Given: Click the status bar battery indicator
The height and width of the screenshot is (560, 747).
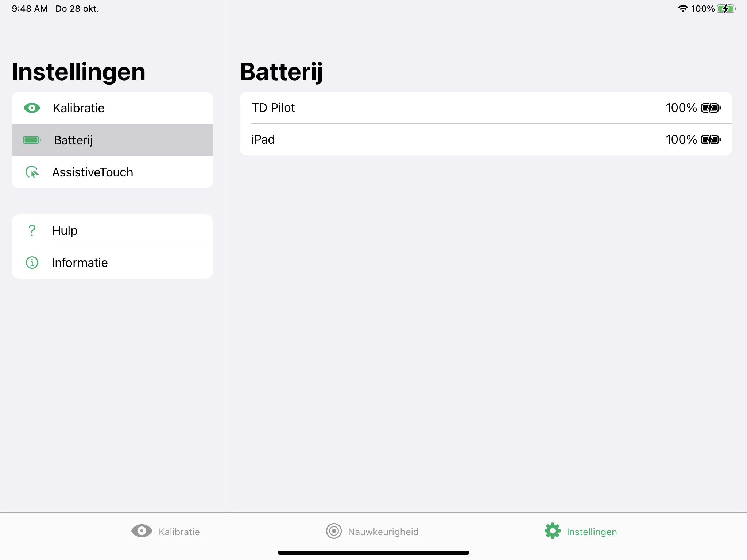Looking at the screenshot, I should tap(726, 9).
